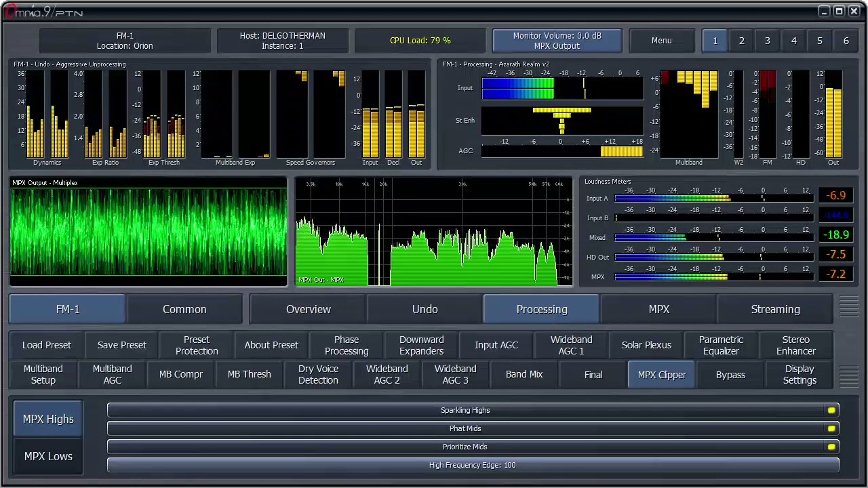Open the Input AGC section
The height and width of the screenshot is (488, 868).
pos(496,345)
